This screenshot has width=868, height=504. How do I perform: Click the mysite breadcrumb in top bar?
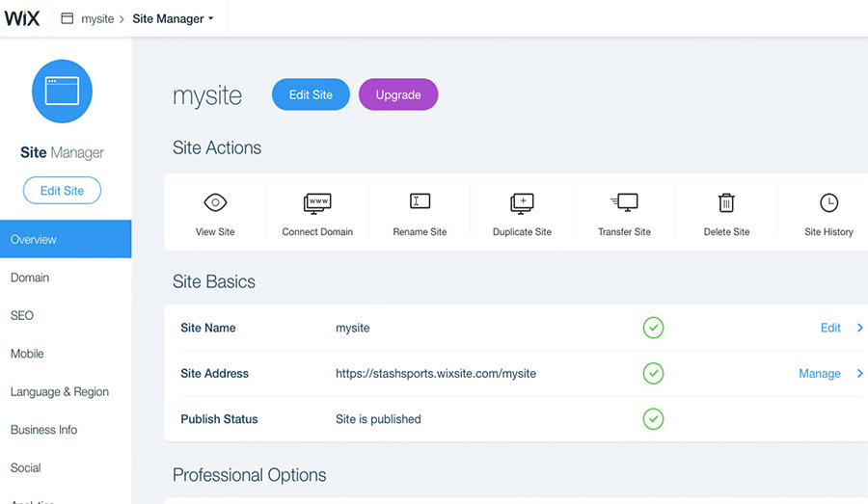tap(96, 19)
